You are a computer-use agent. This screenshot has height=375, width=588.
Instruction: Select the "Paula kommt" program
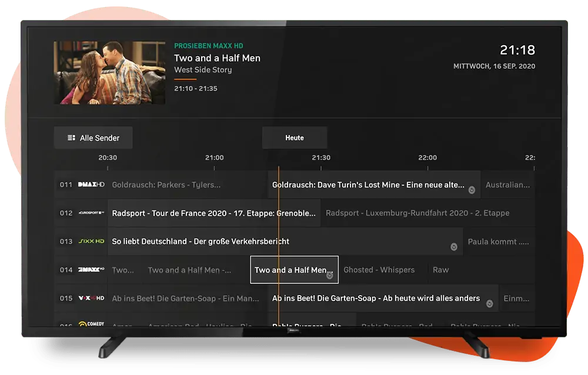tap(499, 241)
